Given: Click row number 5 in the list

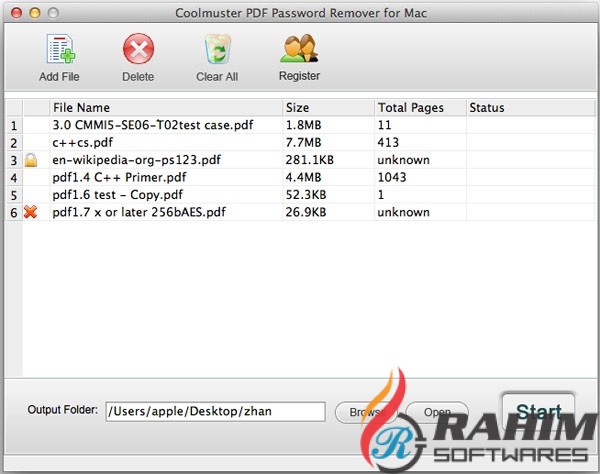Looking at the screenshot, I should pyautogui.click(x=14, y=195).
